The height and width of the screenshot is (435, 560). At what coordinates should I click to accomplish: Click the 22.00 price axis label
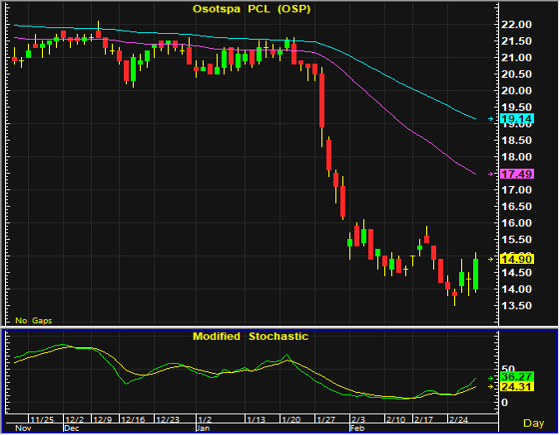point(516,25)
